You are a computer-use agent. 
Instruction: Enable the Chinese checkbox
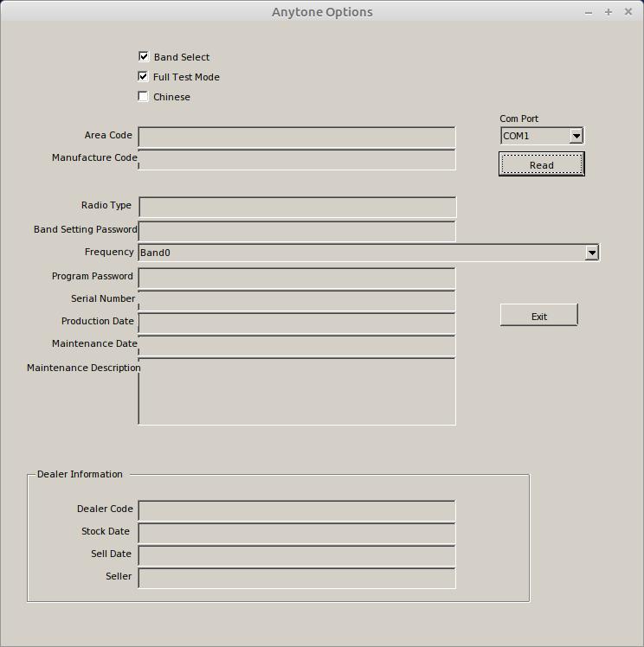coord(143,96)
